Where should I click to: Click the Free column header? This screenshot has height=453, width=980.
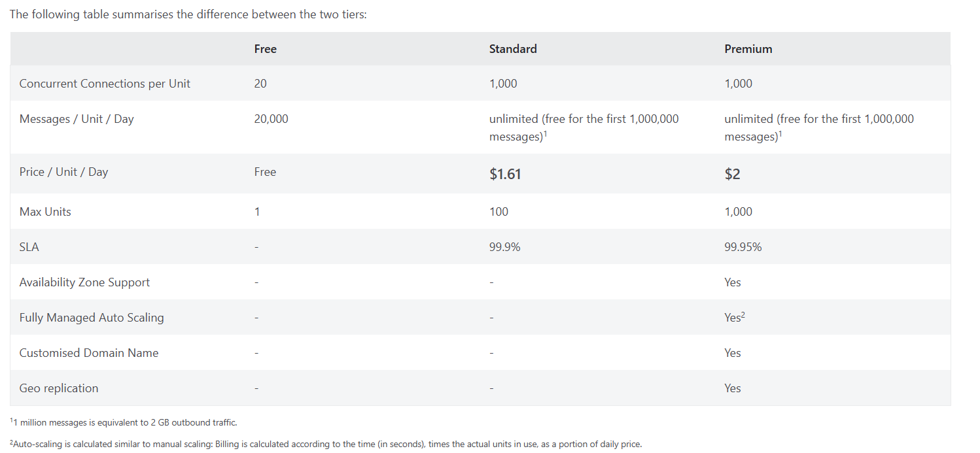(265, 49)
